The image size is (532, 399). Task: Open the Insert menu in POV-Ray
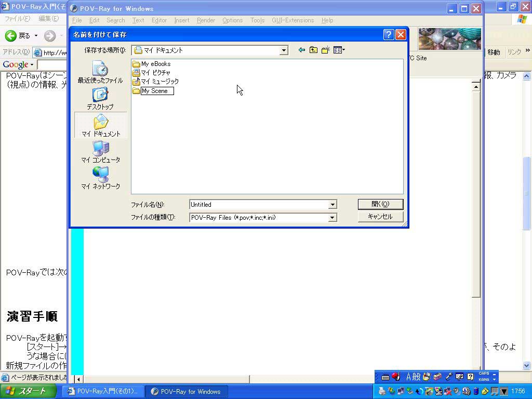tap(182, 20)
